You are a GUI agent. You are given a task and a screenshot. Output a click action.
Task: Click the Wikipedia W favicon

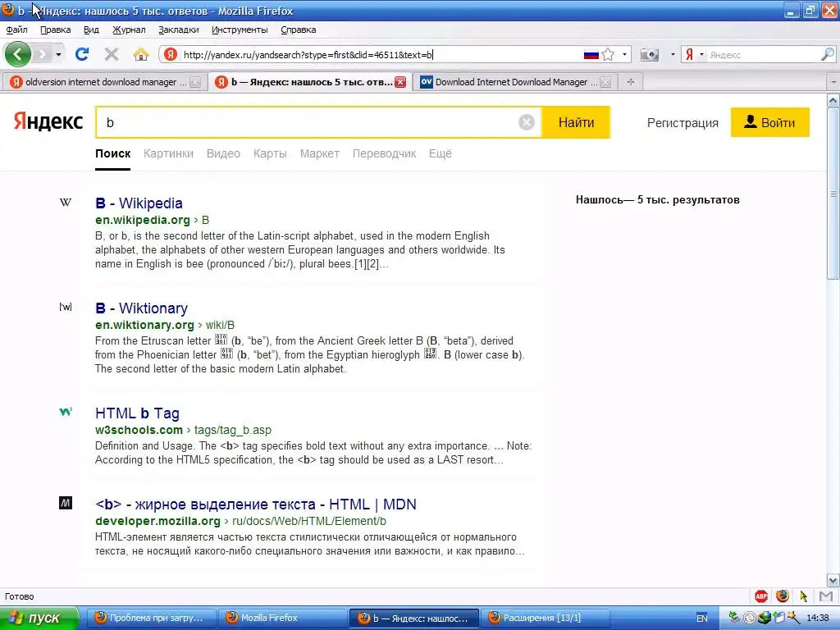[66, 203]
